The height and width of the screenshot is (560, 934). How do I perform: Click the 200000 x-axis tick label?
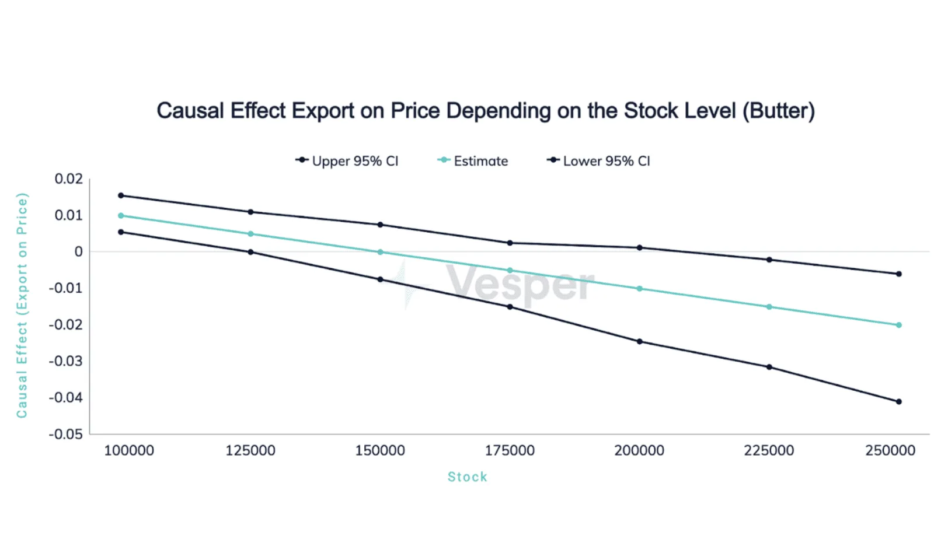639,450
